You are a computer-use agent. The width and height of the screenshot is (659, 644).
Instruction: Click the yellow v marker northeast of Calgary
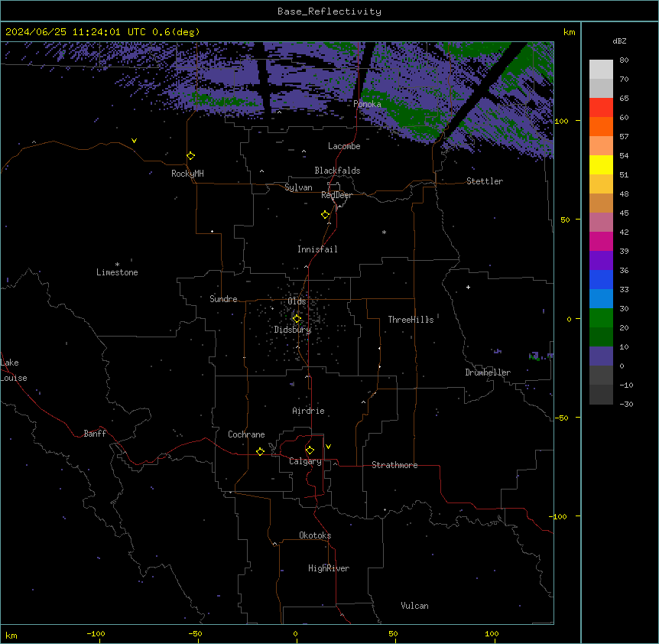click(328, 446)
